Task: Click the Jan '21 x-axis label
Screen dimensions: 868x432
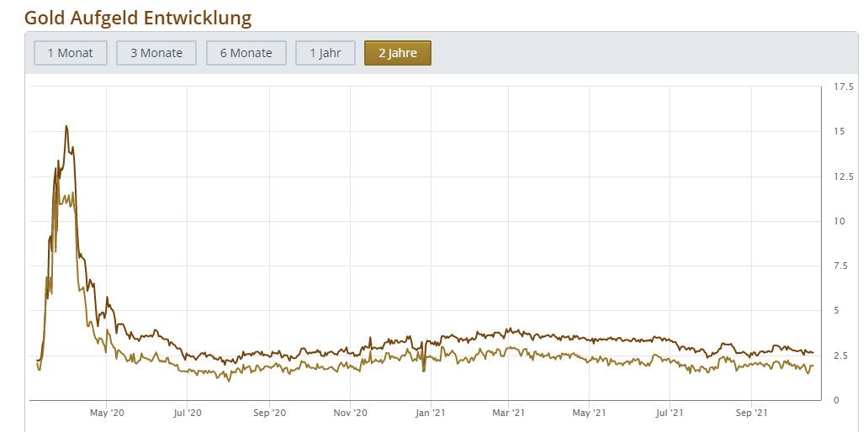Action: pos(431,413)
